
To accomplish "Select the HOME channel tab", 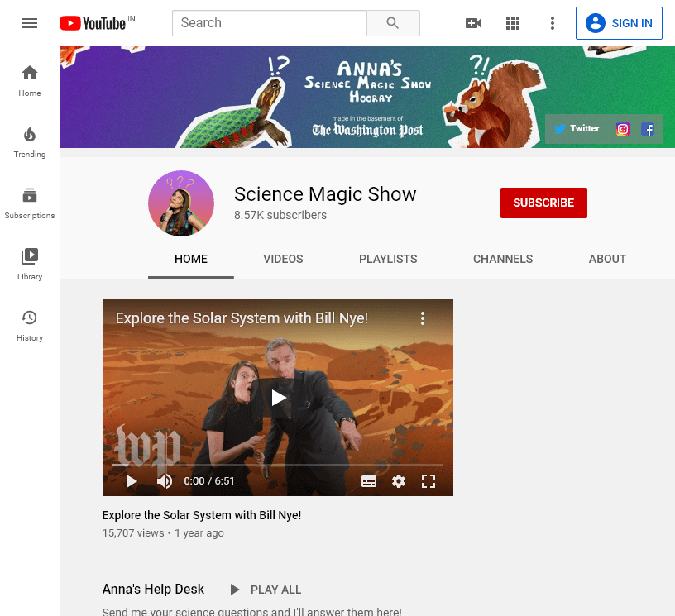I will 191,259.
